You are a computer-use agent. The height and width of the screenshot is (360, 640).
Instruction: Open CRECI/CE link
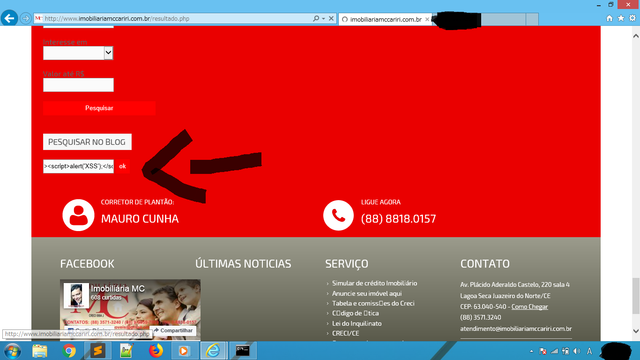[x=345, y=333]
